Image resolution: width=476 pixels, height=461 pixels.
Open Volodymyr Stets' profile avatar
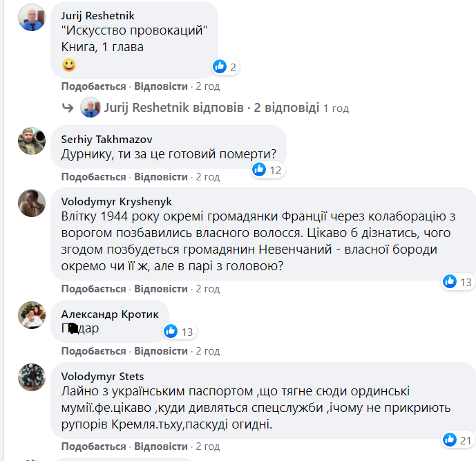click(32, 377)
